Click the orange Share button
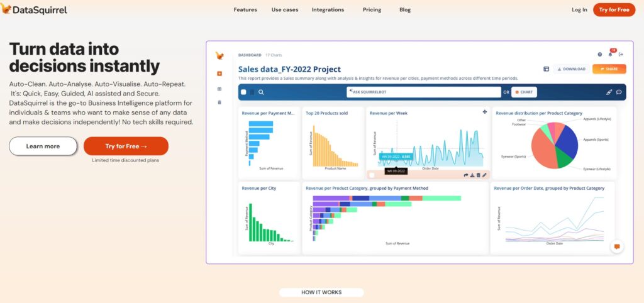The width and height of the screenshot is (644, 303). coord(609,69)
